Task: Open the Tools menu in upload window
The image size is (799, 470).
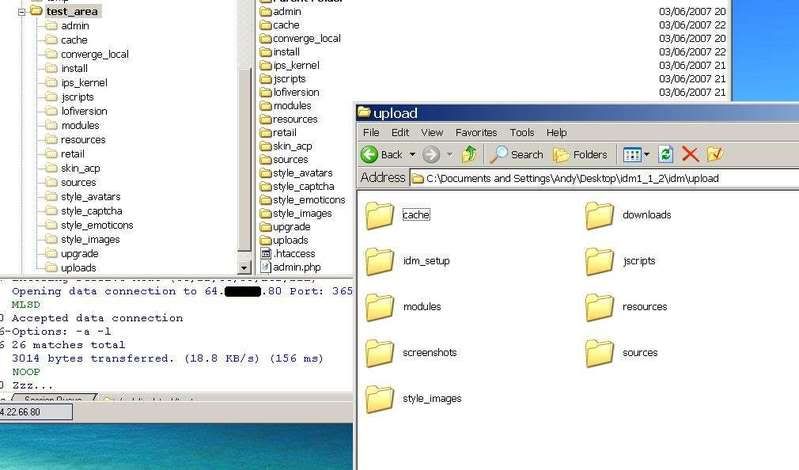Action: [x=522, y=133]
